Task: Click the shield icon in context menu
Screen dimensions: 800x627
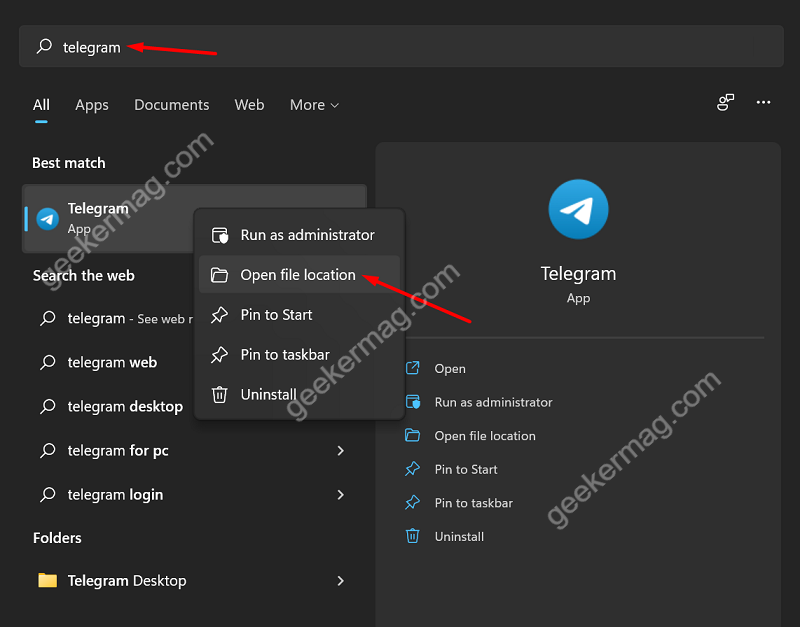Action: coord(220,235)
